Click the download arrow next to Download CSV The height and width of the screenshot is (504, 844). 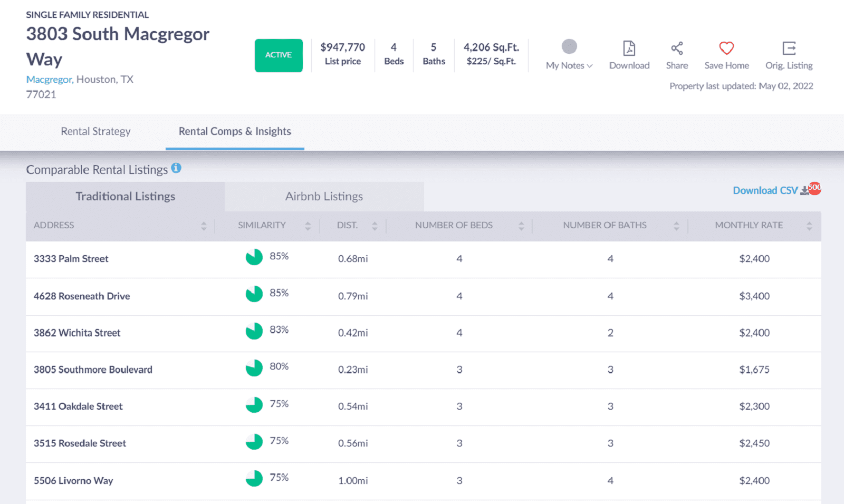[x=804, y=191]
